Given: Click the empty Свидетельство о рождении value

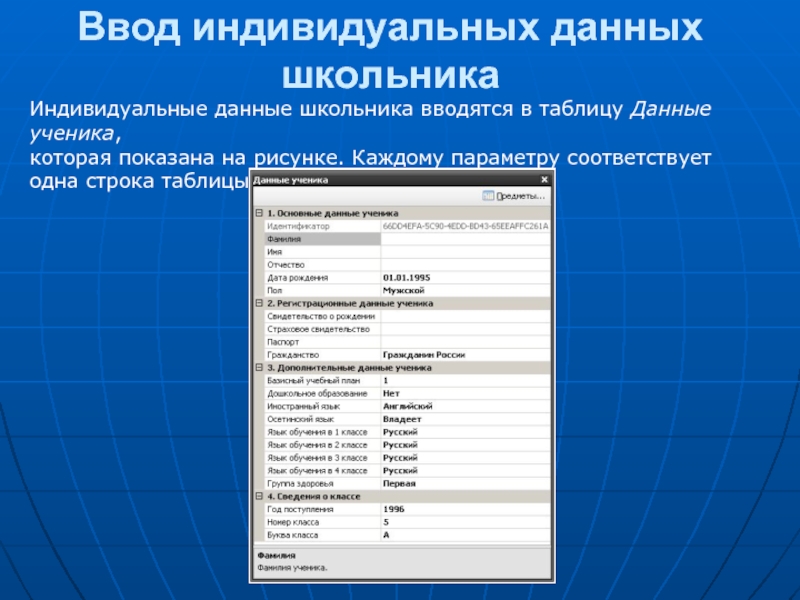Looking at the screenshot, I should click(465, 316).
